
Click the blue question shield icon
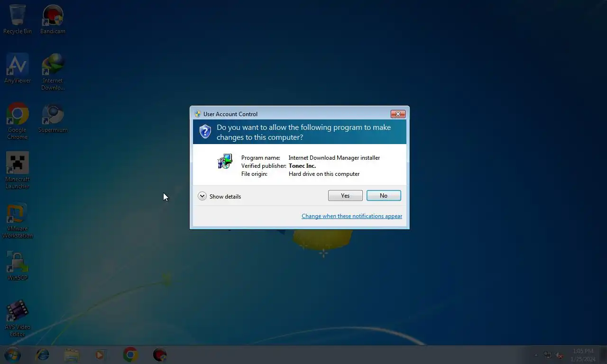click(x=205, y=132)
